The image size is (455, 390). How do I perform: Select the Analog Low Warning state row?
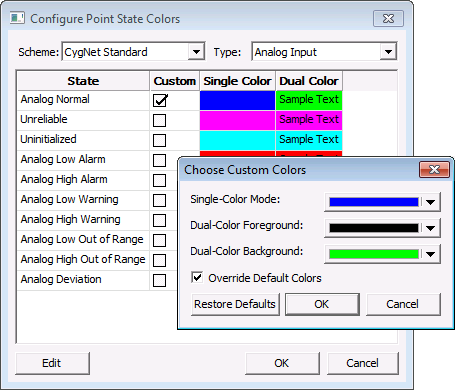point(83,200)
